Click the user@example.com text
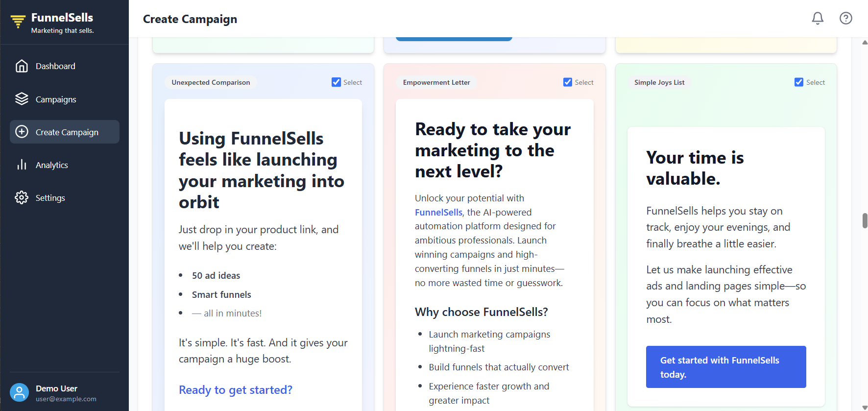The height and width of the screenshot is (411, 868). click(66, 399)
